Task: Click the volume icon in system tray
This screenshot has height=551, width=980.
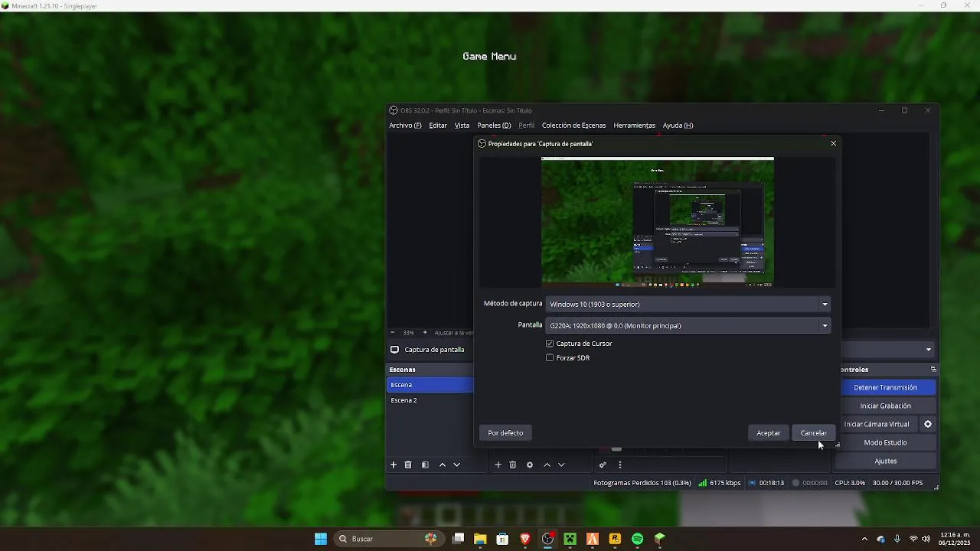Action: (x=926, y=539)
